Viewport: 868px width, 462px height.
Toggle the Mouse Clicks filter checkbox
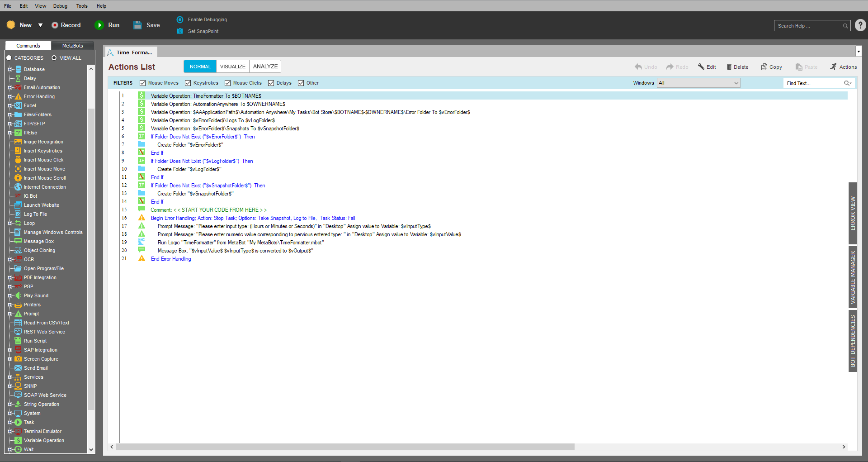pyautogui.click(x=228, y=83)
